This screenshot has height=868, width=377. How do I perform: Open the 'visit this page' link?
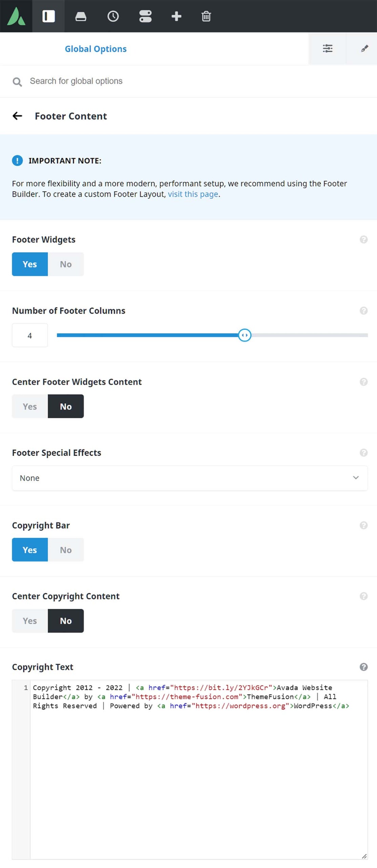point(193,194)
